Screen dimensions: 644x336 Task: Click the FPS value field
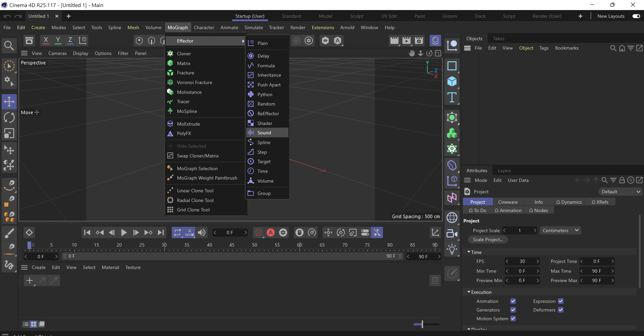coord(522,261)
